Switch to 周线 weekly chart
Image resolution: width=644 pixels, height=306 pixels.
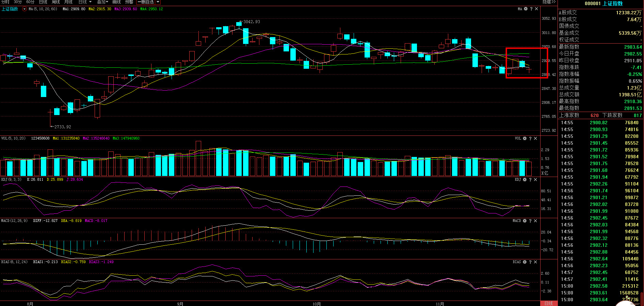click(x=56, y=2)
